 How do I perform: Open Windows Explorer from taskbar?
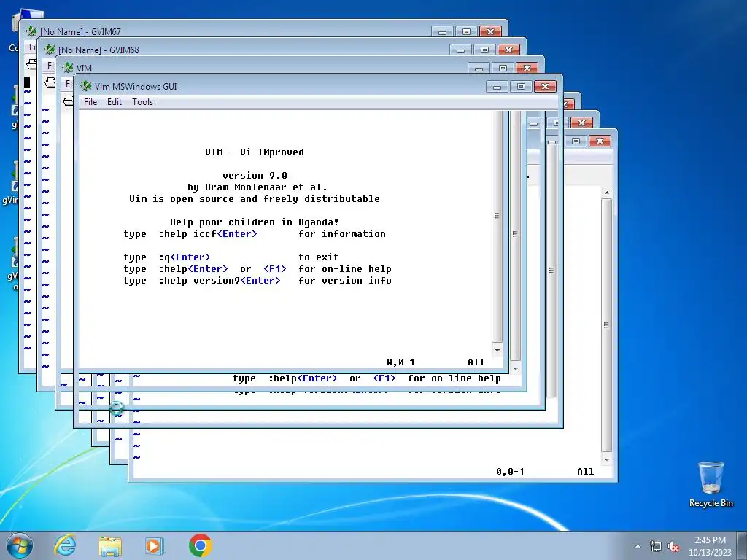tap(110, 545)
